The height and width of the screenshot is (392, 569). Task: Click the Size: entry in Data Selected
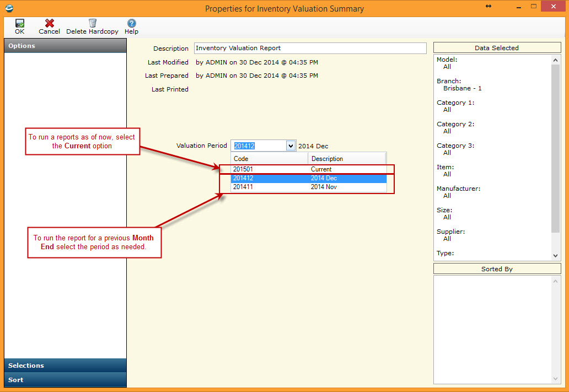[444, 213]
